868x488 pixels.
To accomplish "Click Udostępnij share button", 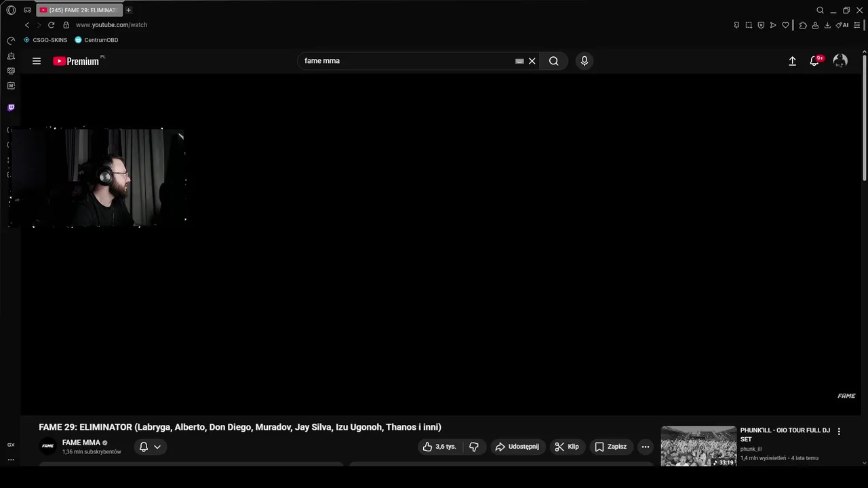I will pos(518,447).
